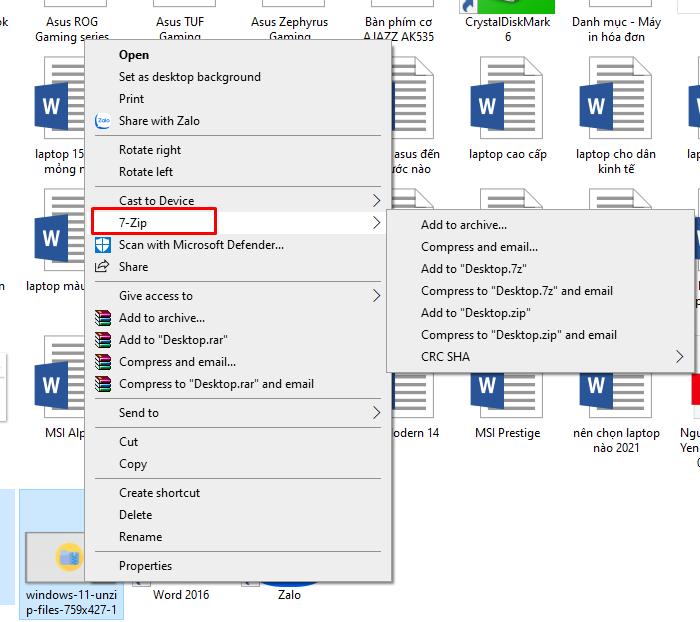
Task: Choose Add to "Desktop.zip"
Action: coord(540,313)
